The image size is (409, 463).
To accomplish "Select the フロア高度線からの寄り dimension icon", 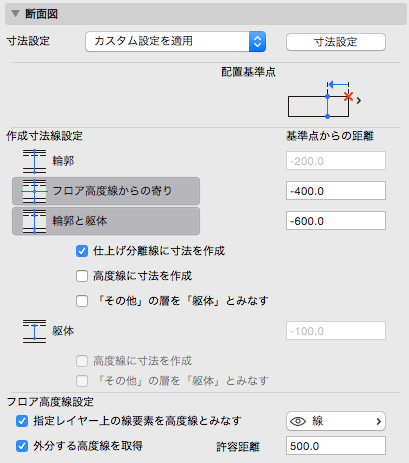I will click(x=34, y=191).
